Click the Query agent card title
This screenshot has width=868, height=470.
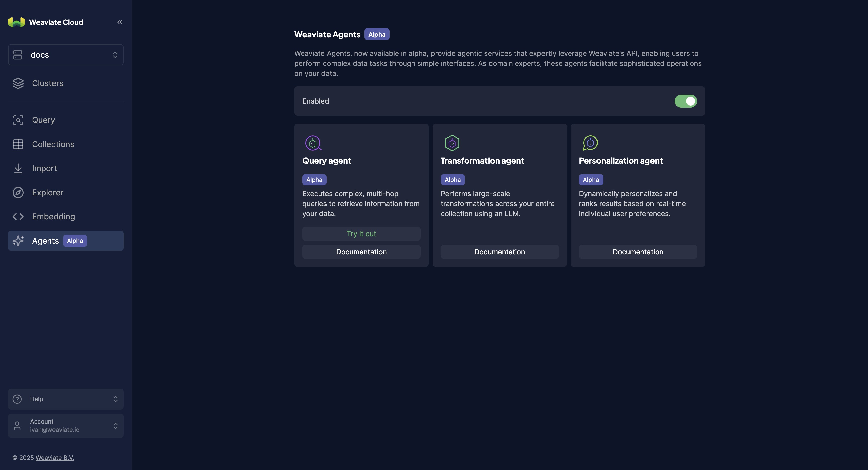coord(327,161)
